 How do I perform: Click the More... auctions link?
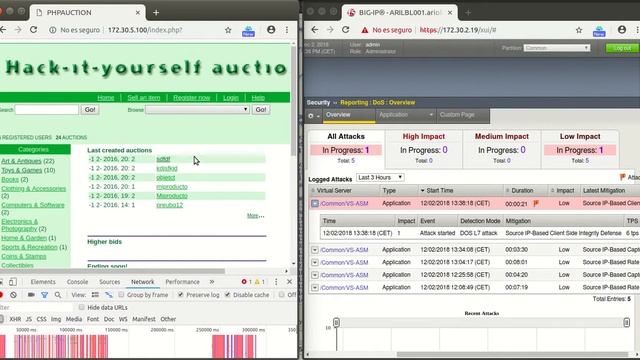click(x=256, y=216)
